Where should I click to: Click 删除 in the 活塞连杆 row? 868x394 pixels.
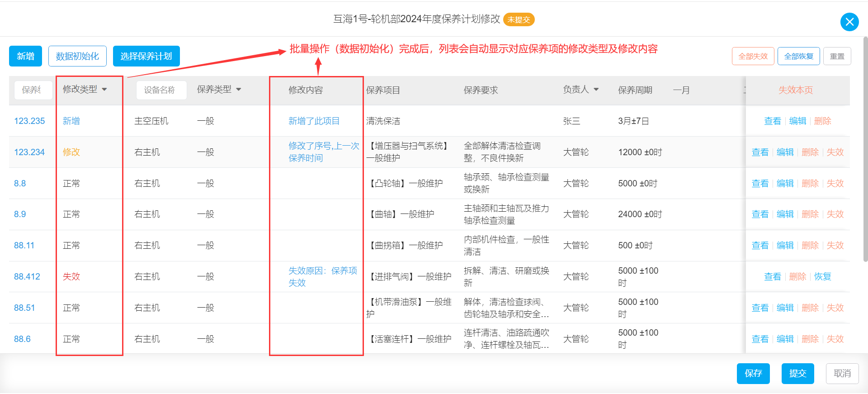point(810,339)
